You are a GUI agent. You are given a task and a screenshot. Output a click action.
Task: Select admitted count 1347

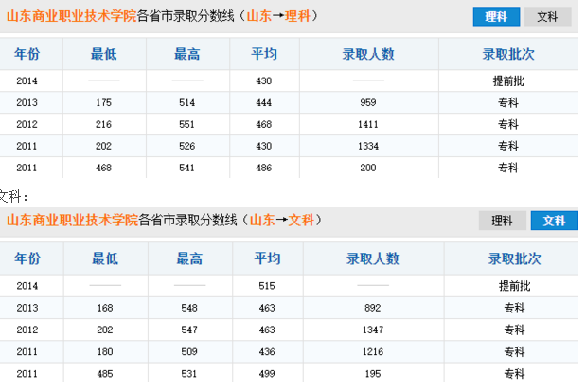pos(373,330)
